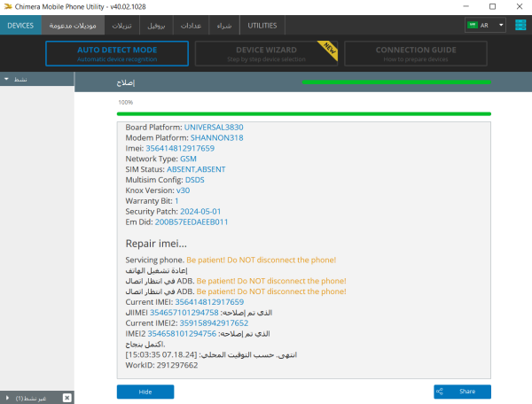Click the NEW ribbon badge on Device Wizard
Screen dimensions: 532x404
pos(329,49)
